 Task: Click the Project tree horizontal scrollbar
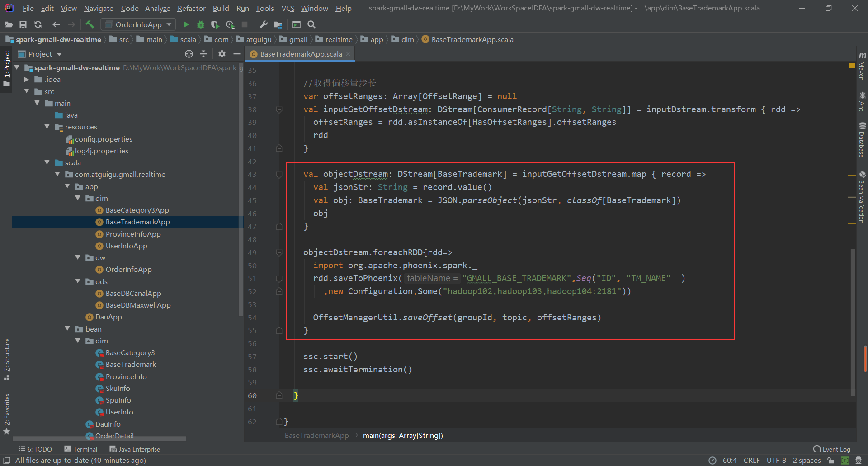[x=99, y=438]
